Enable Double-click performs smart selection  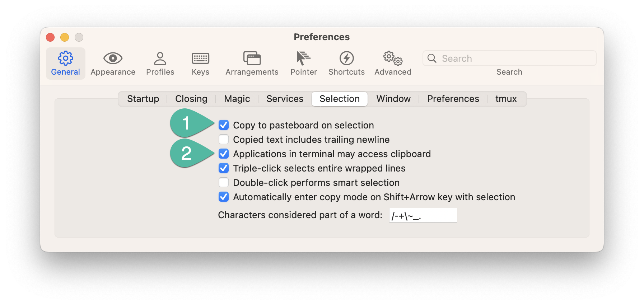click(x=224, y=182)
